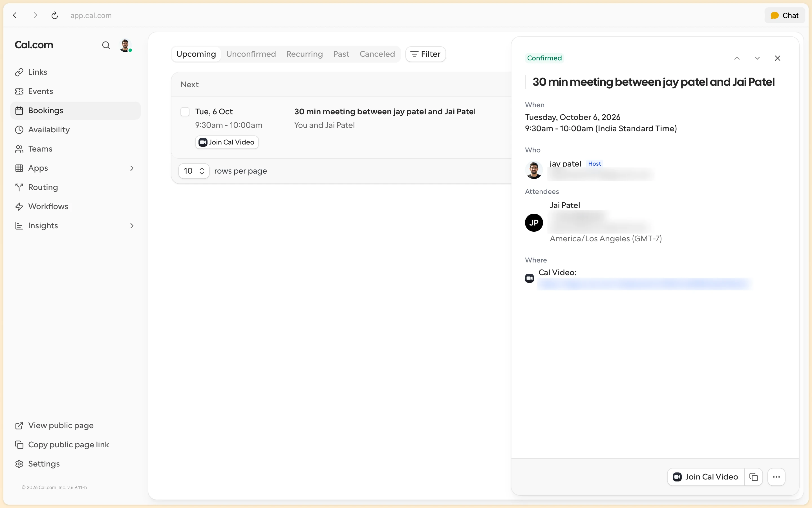Close the booking details panel
The width and height of the screenshot is (812, 508).
777,58
